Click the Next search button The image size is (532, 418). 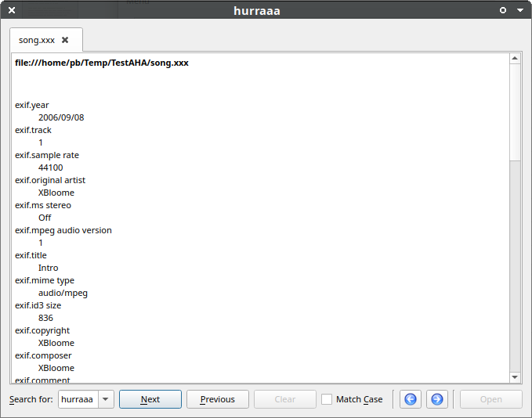coord(150,399)
